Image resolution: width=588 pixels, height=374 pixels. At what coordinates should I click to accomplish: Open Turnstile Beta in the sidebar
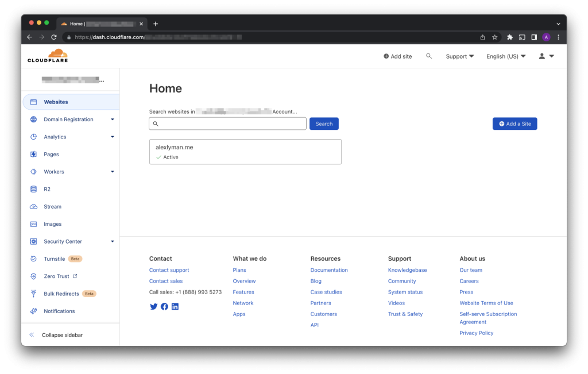pos(55,259)
